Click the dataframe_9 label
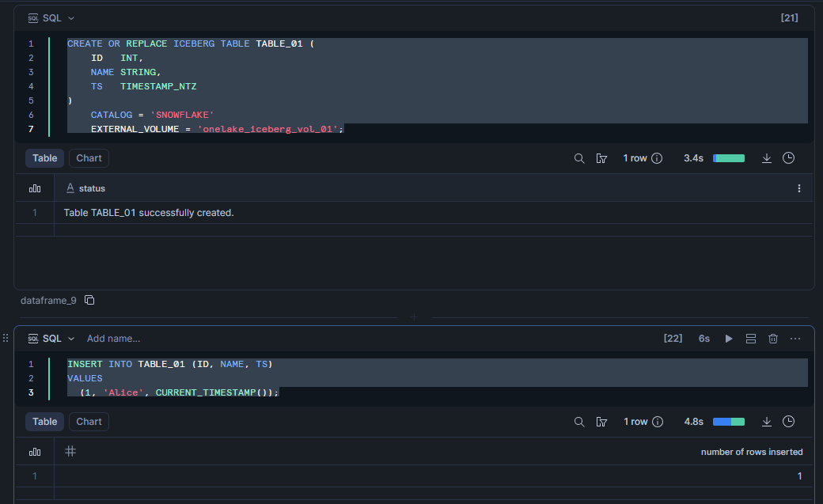This screenshot has width=823, height=504. click(48, 301)
